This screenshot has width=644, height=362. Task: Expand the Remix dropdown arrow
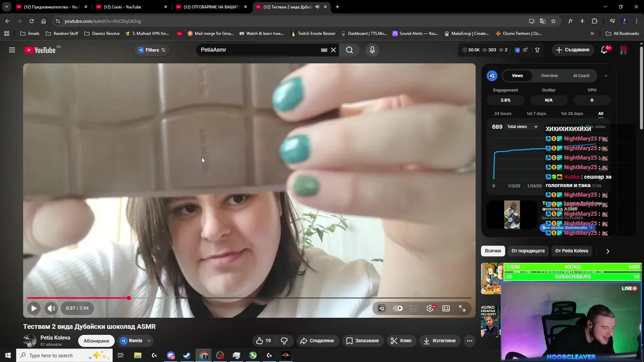coord(149,340)
